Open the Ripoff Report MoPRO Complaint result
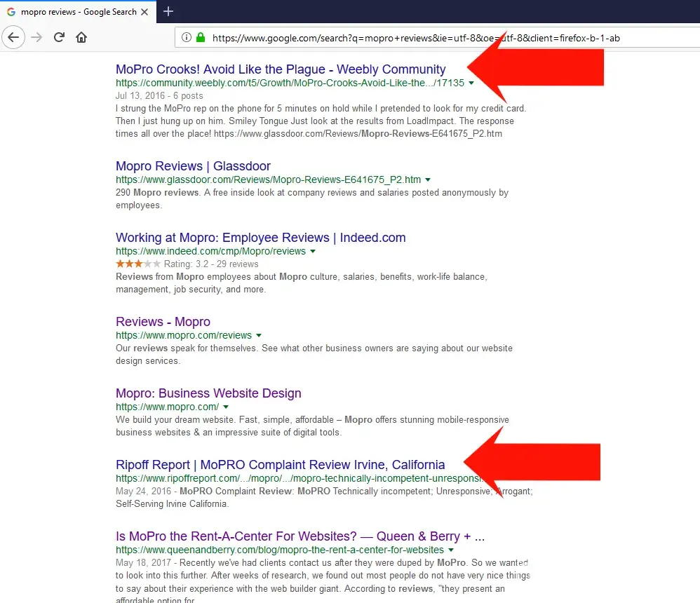 (x=280, y=465)
